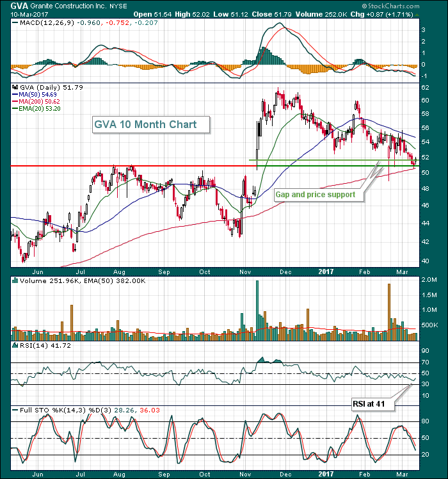Screen dimensions: 448x479
Task: Click the 70 level on the RSI axis
Action: click(x=425, y=362)
